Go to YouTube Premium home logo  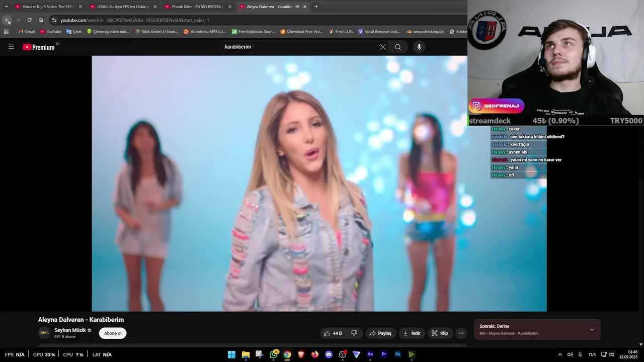point(40,47)
